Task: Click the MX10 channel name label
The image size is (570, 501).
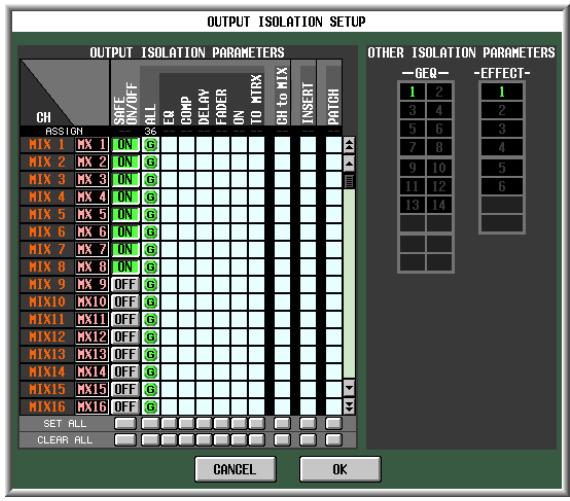Action: [x=92, y=302]
